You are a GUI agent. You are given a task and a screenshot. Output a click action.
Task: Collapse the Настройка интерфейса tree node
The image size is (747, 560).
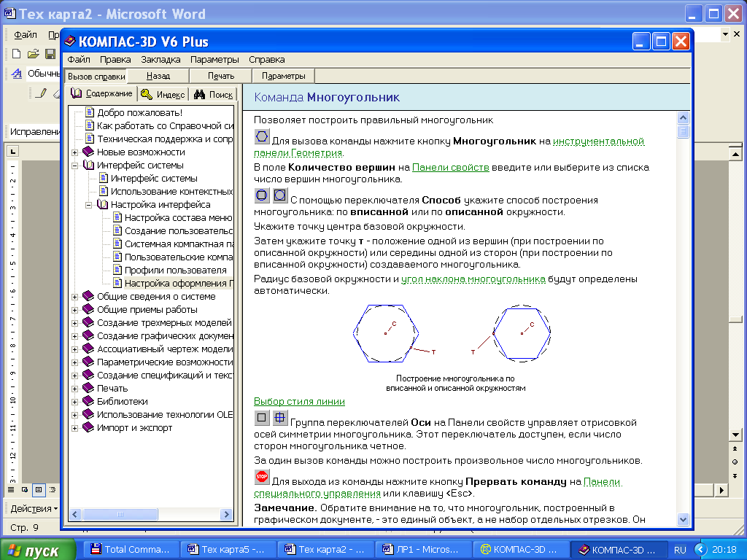[x=88, y=205]
